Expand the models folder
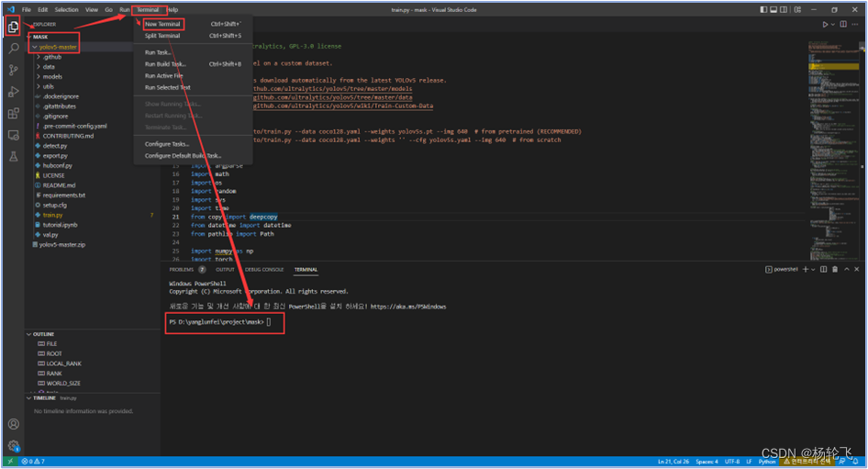868x469 pixels. (x=39, y=76)
